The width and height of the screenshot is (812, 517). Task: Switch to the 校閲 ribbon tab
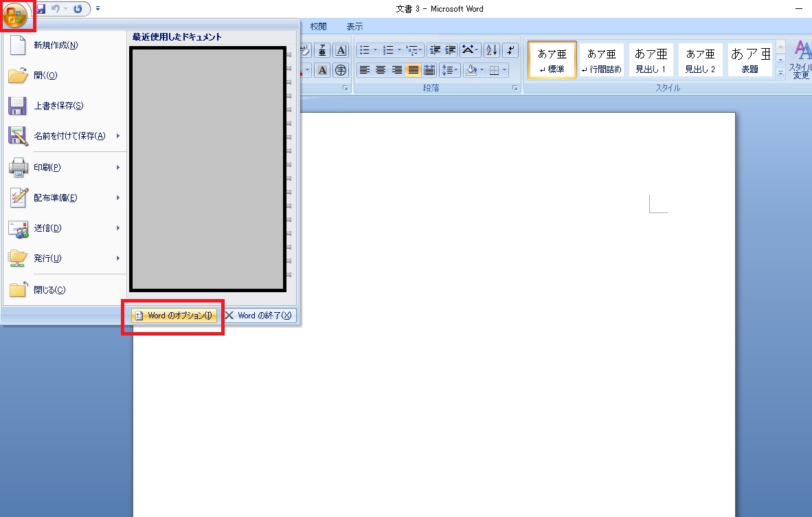pos(319,26)
